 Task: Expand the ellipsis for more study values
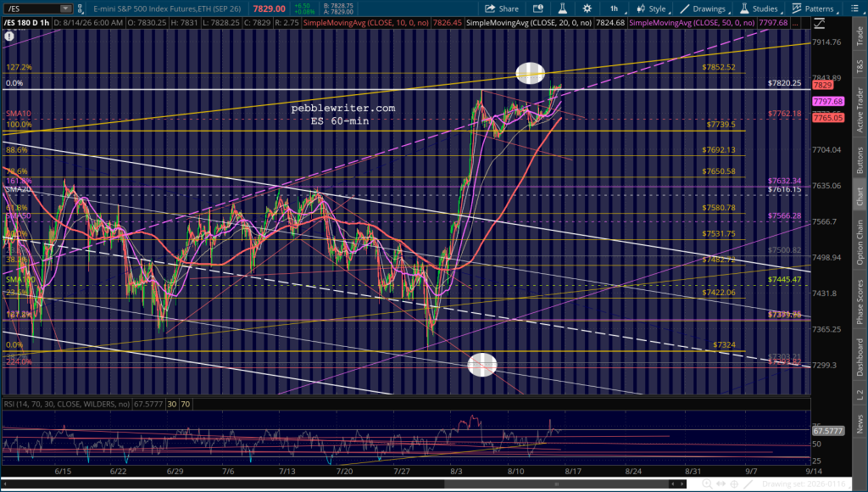[795, 23]
